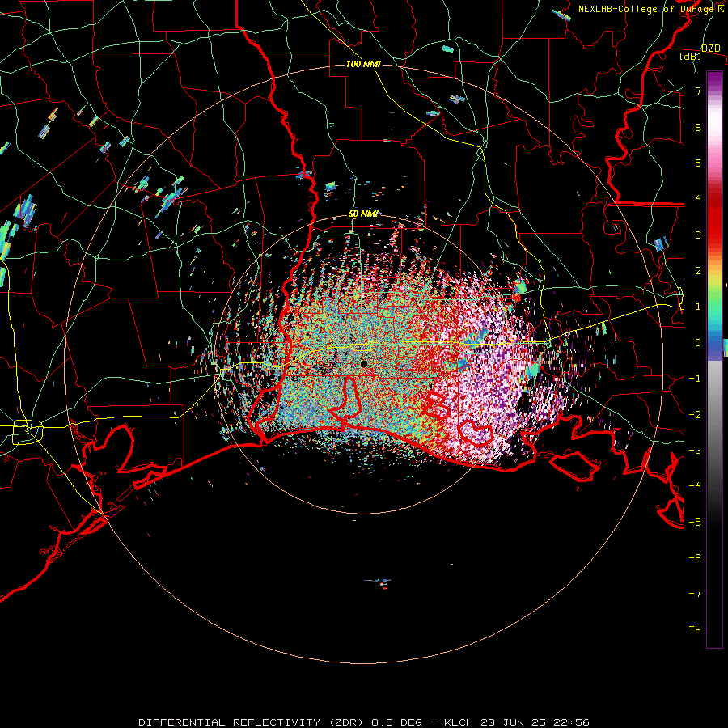Click the 2 tick on color scale

(698, 271)
